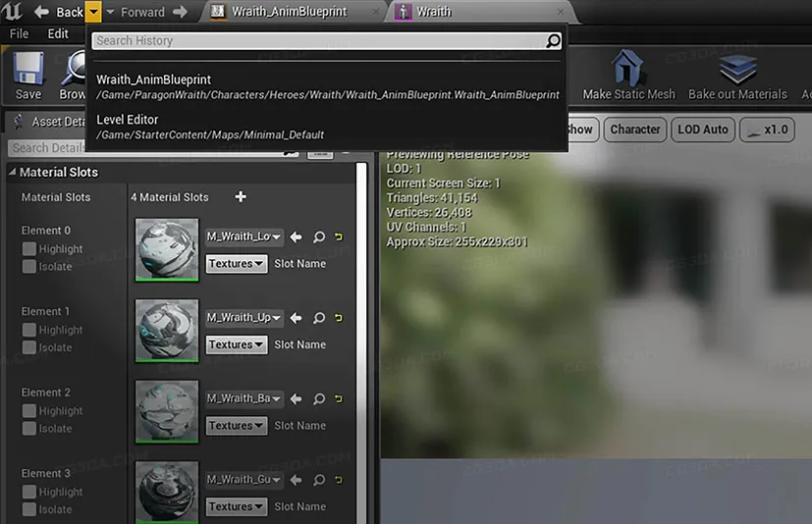Open the Edit menu

tap(58, 33)
